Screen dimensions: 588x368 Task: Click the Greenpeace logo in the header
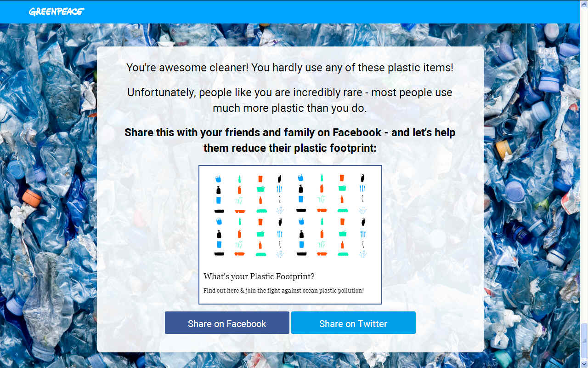57,11
